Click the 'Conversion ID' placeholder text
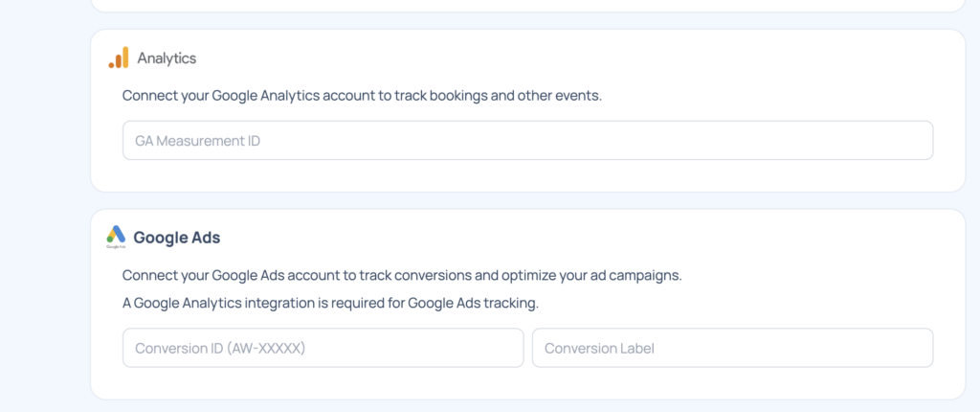Screen dimensions: 980x412 [x=220, y=348]
